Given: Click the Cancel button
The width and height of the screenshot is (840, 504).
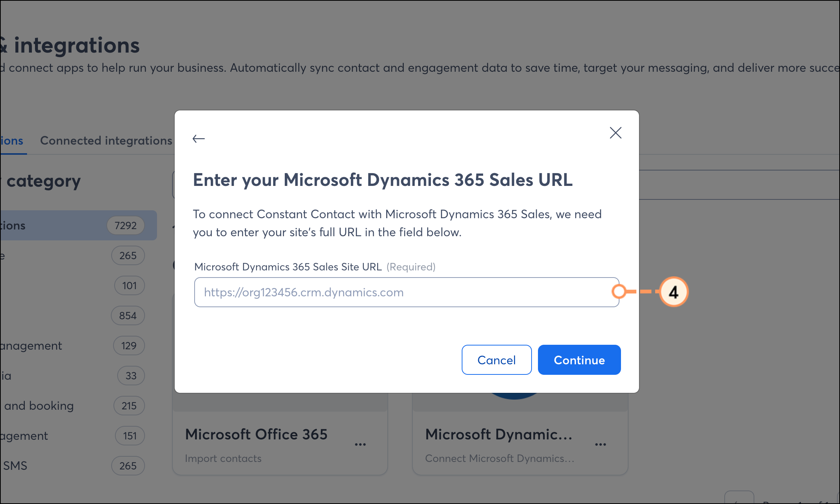Looking at the screenshot, I should [496, 360].
